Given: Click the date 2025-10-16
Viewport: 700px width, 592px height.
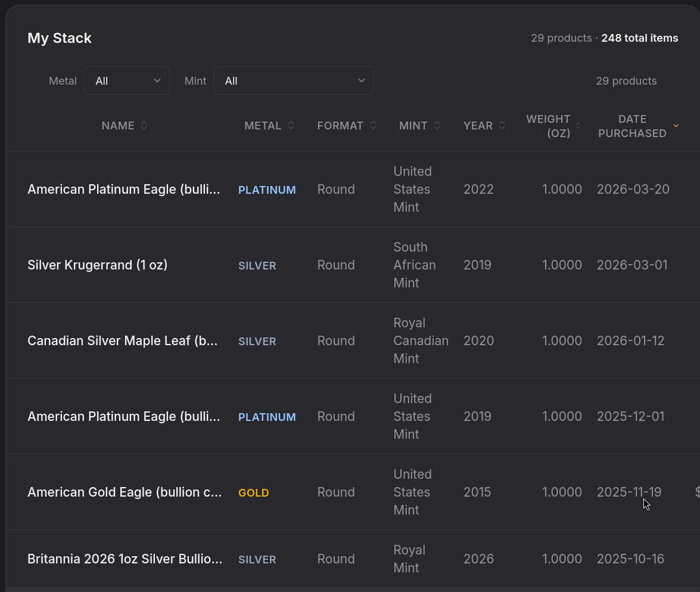Looking at the screenshot, I should [630, 559].
